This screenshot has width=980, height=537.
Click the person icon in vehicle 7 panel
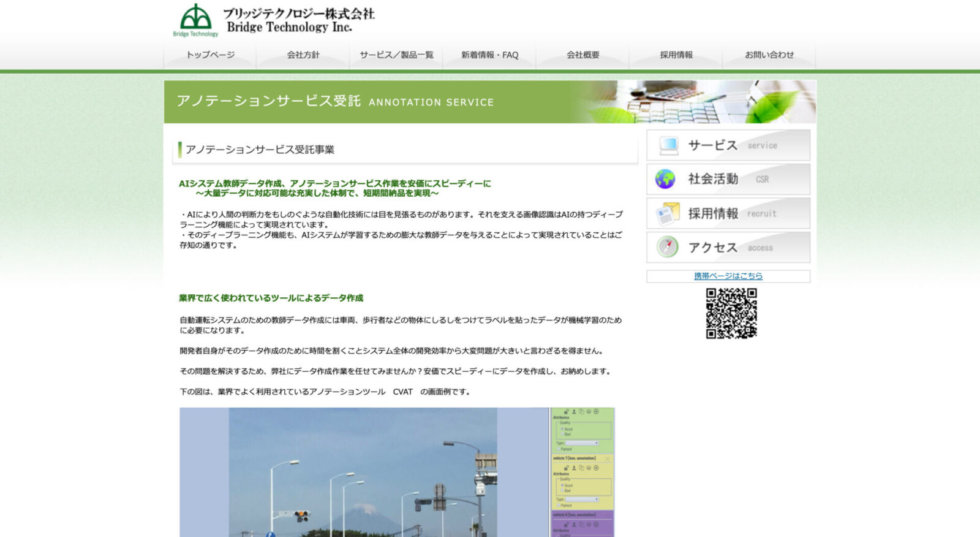point(574,468)
